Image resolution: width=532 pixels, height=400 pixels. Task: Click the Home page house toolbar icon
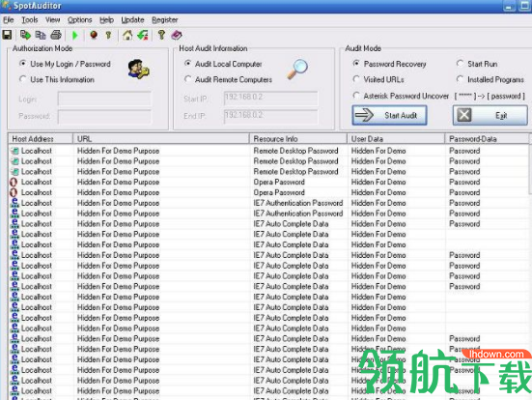click(x=127, y=35)
